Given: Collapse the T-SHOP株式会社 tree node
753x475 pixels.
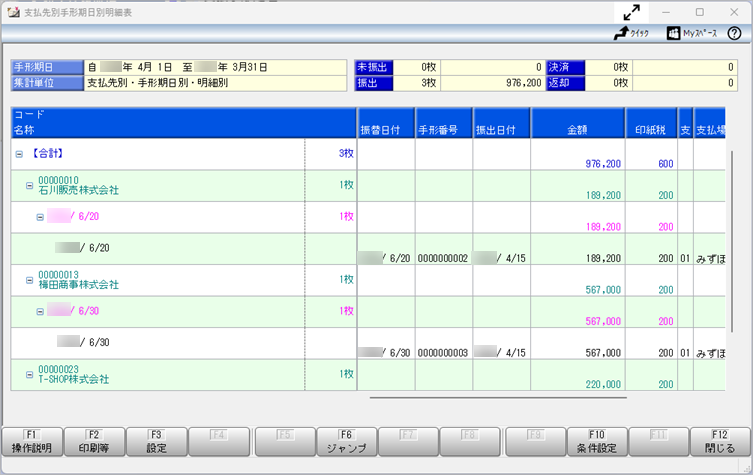Looking at the screenshot, I should point(29,374).
